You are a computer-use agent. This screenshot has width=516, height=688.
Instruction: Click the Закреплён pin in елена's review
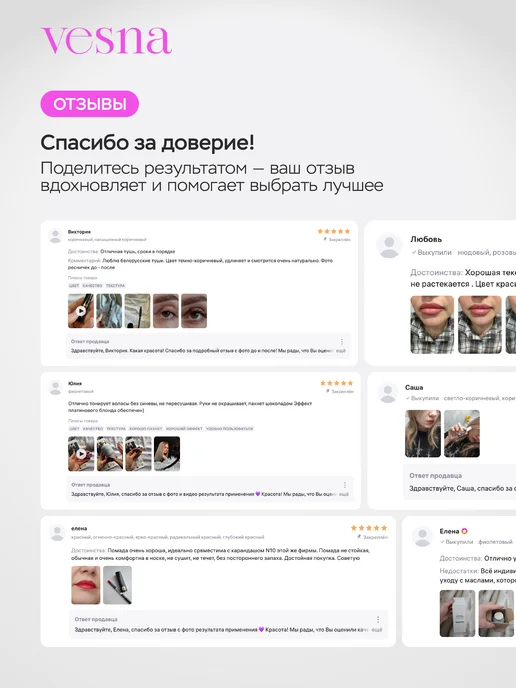coord(373,537)
